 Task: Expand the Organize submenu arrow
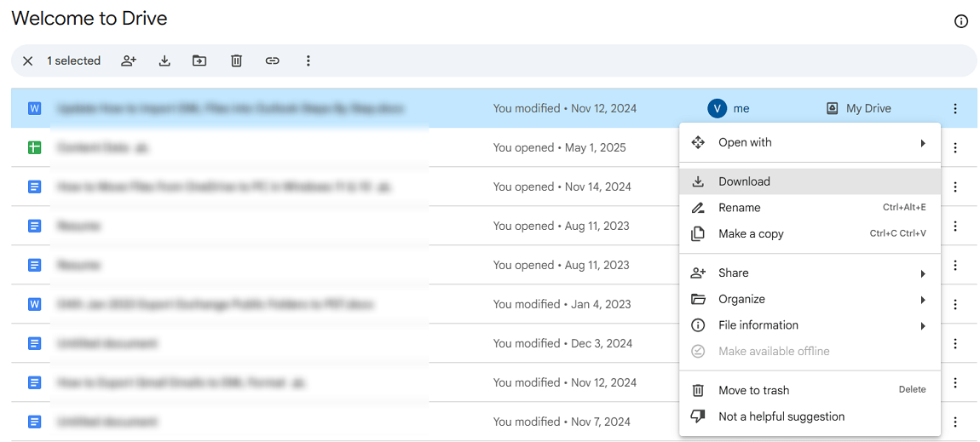point(923,300)
